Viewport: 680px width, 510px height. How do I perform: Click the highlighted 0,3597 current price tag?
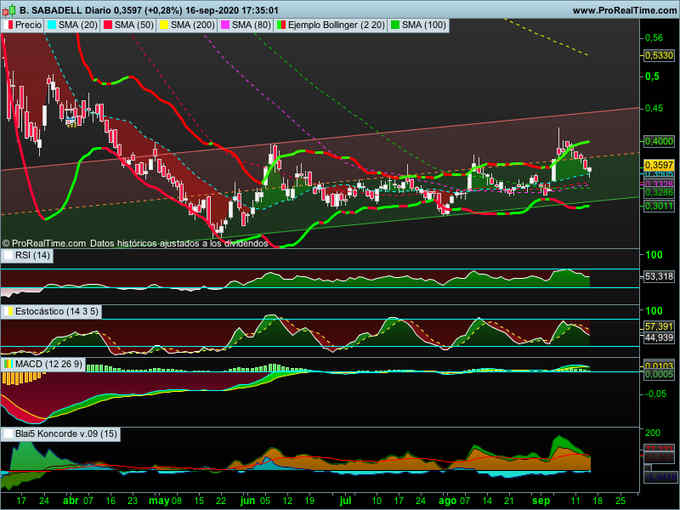[658, 165]
